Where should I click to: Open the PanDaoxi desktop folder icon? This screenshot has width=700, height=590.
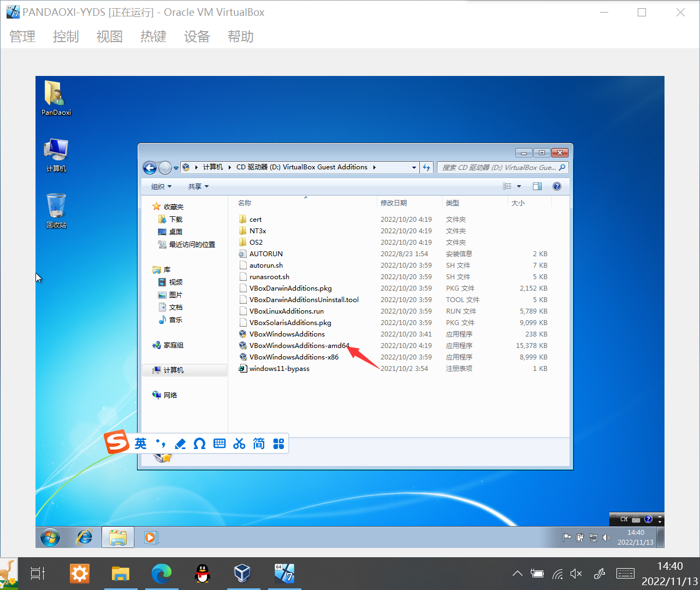click(56, 98)
